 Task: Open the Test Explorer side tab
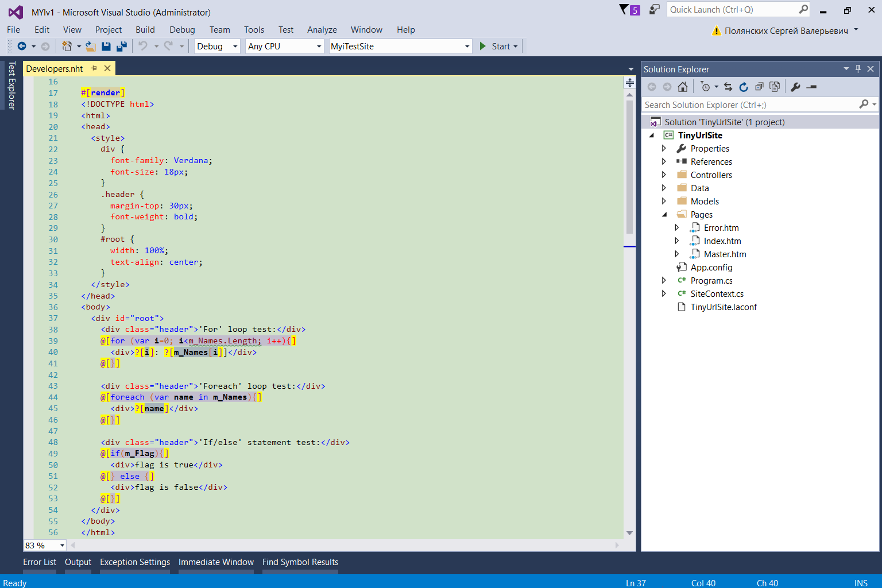pos(11,85)
